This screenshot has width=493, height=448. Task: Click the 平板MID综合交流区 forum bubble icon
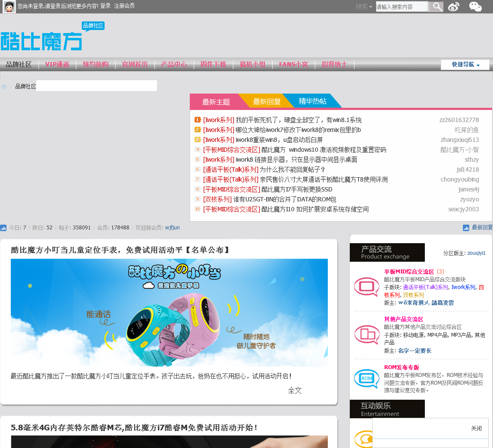tap(367, 287)
